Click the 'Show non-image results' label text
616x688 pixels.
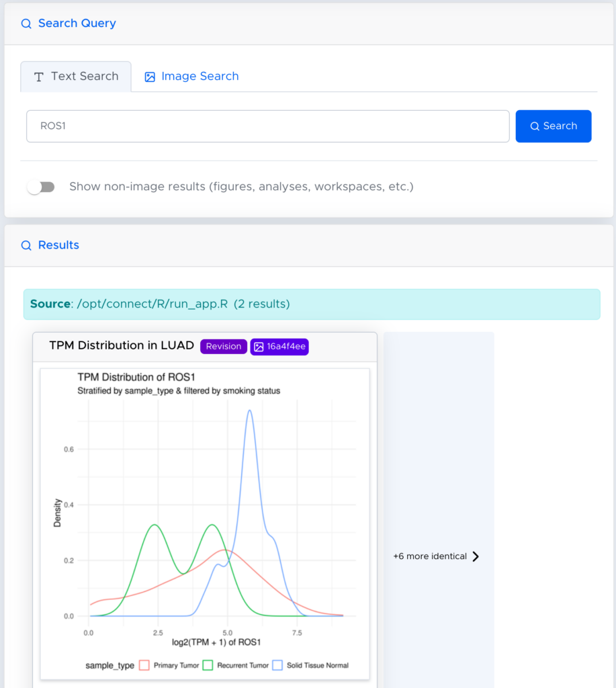tap(241, 187)
